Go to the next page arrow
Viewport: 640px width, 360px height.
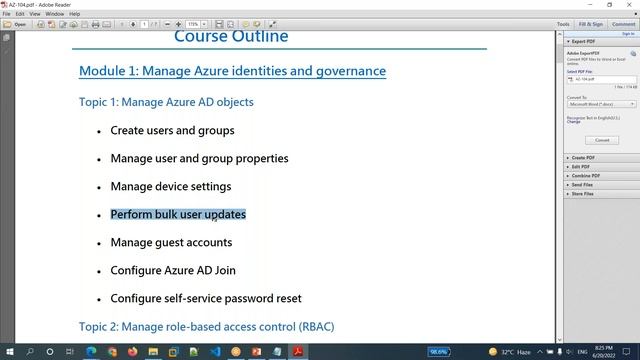point(133,24)
